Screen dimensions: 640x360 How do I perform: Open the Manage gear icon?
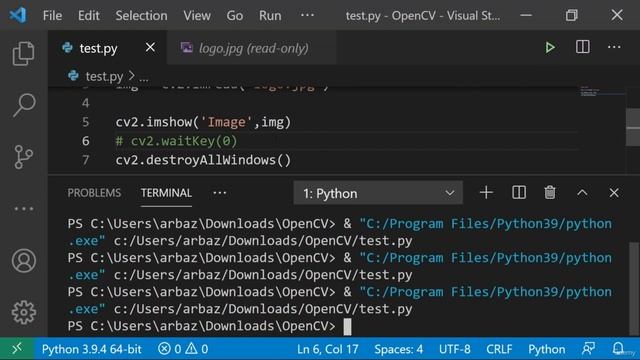24,312
